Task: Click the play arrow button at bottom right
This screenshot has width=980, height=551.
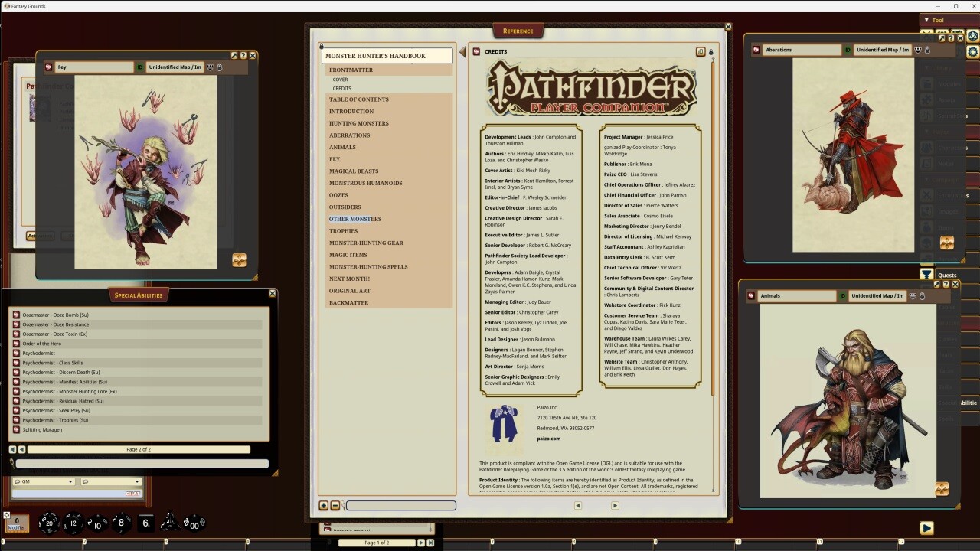Action: (x=926, y=528)
